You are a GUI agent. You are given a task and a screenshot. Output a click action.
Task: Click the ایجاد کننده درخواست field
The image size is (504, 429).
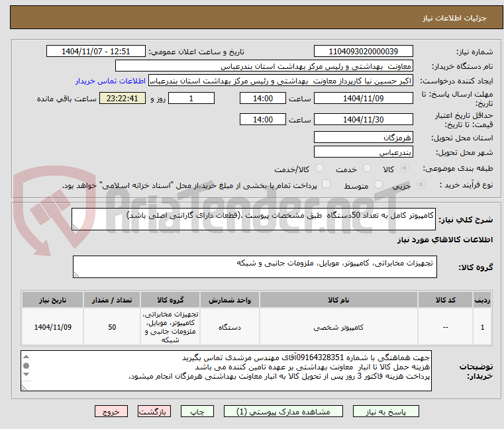[281, 81]
